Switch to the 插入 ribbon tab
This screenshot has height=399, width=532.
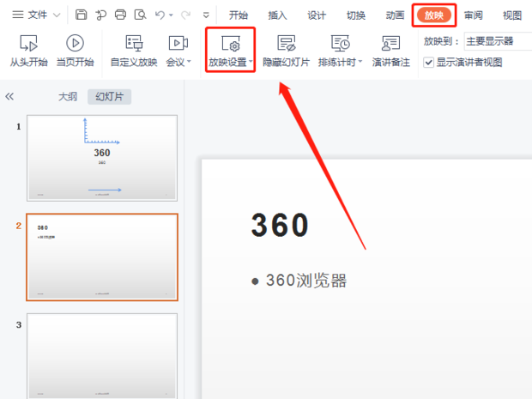[x=277, y=15]
